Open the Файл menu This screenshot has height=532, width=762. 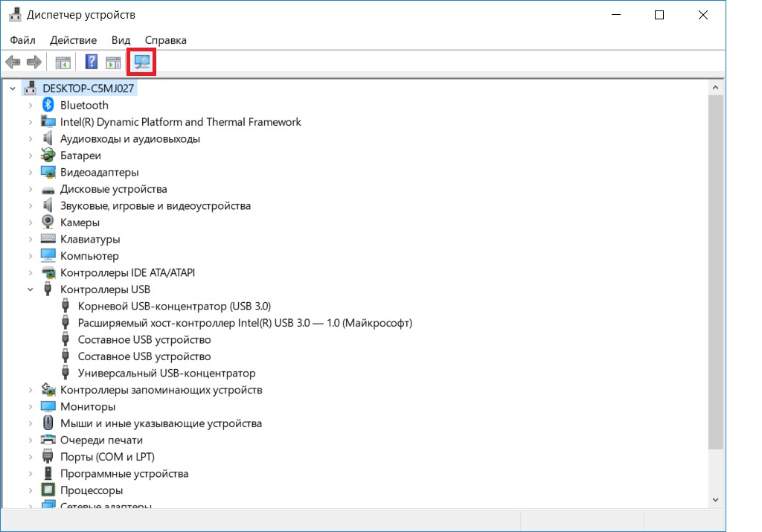[23, 40]
